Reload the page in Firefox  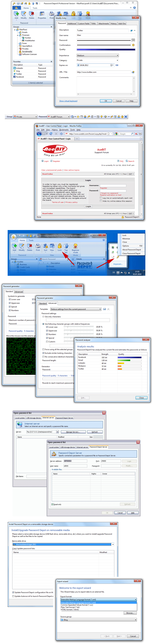[x=51, y=134]
